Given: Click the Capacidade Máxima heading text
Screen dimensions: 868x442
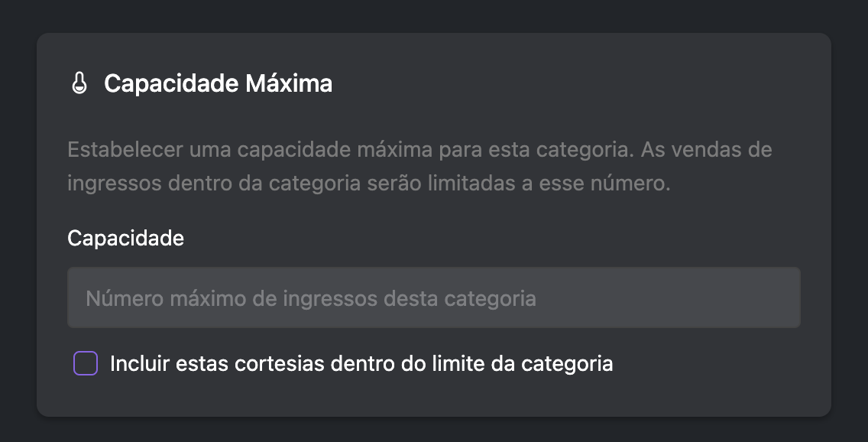Looking at the screenshot, I should (x=218, y=83).
